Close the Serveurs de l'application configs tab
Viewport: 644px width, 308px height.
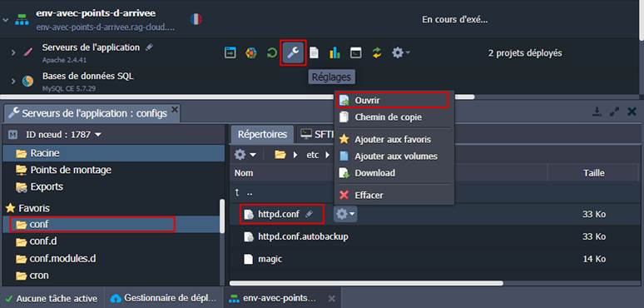[x=175, y=110]
